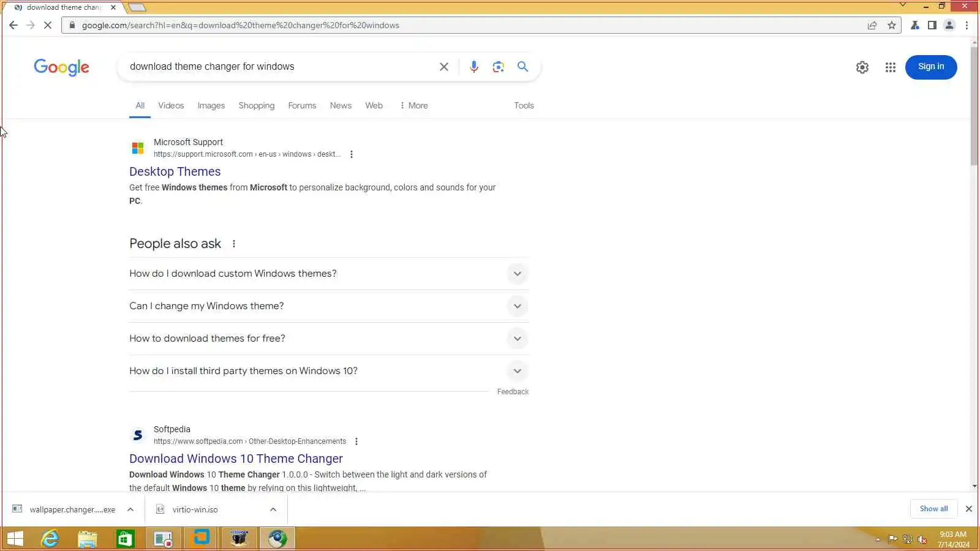
Task: Launch Internet Explorer from the taskbar
Action: click(x=50, y=539)
